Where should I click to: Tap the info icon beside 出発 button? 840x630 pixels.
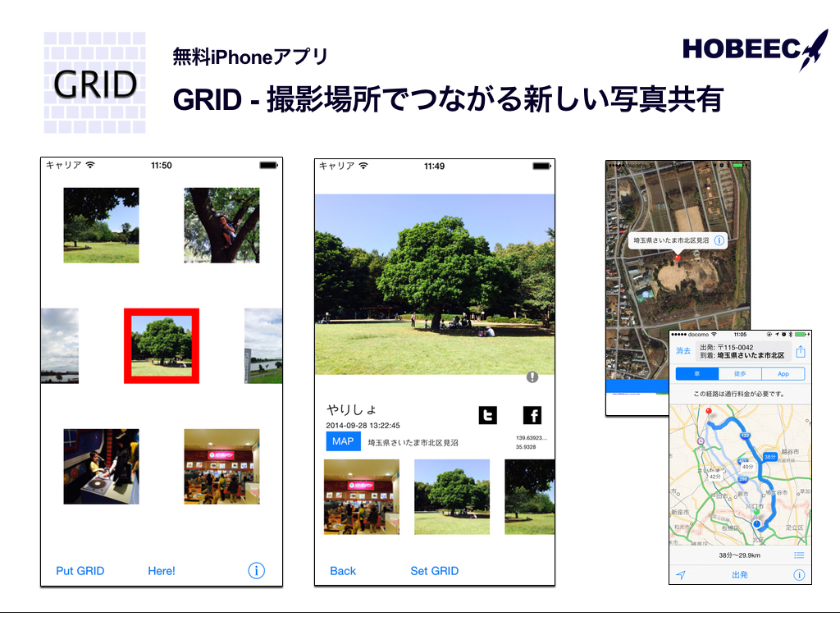click(x=799, y=575)
